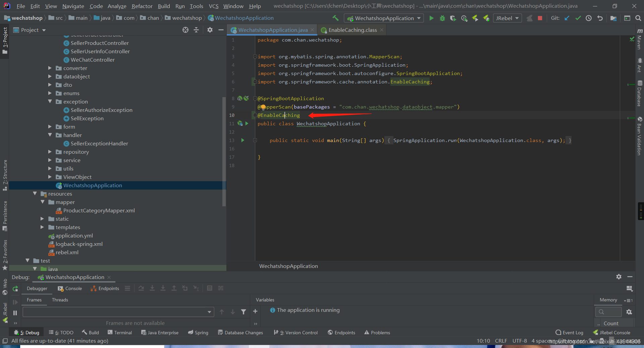Click the CRLF line separator in status bar
644x348 pixels.
click(x=501, y=341)
